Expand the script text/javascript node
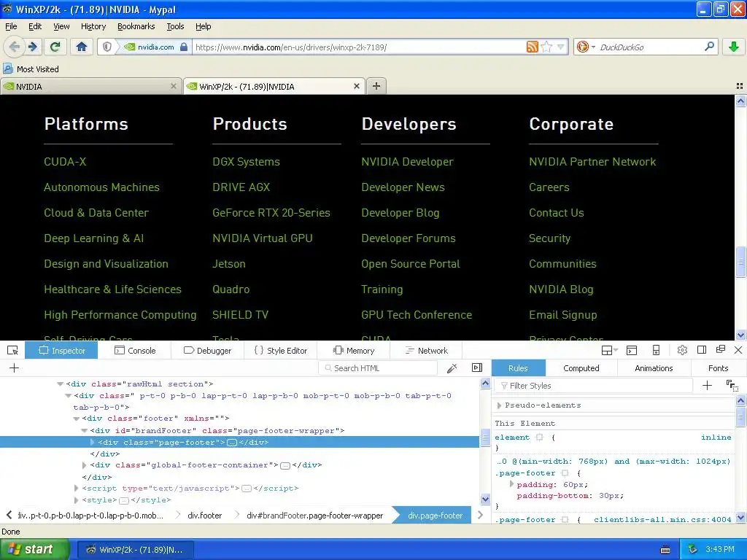The width and height of the screenshot is (747, 560). click(76, 489)
